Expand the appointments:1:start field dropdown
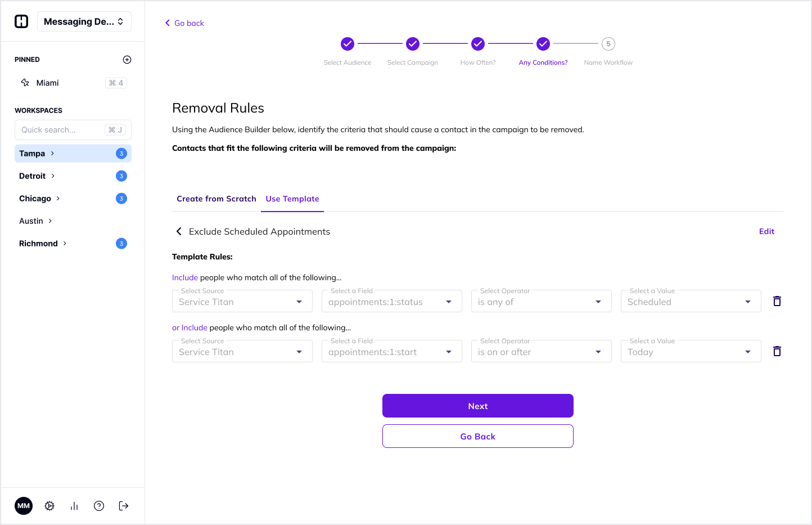 point(391,352)
